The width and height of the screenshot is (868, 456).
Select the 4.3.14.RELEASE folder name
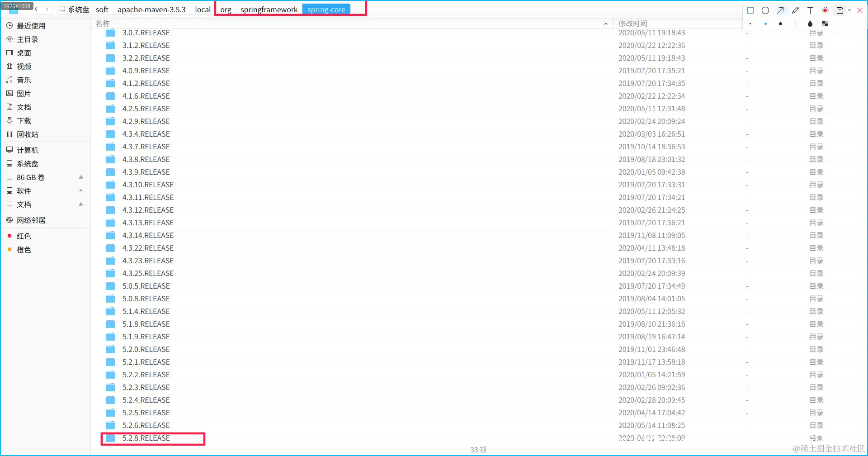pos(148,235)
